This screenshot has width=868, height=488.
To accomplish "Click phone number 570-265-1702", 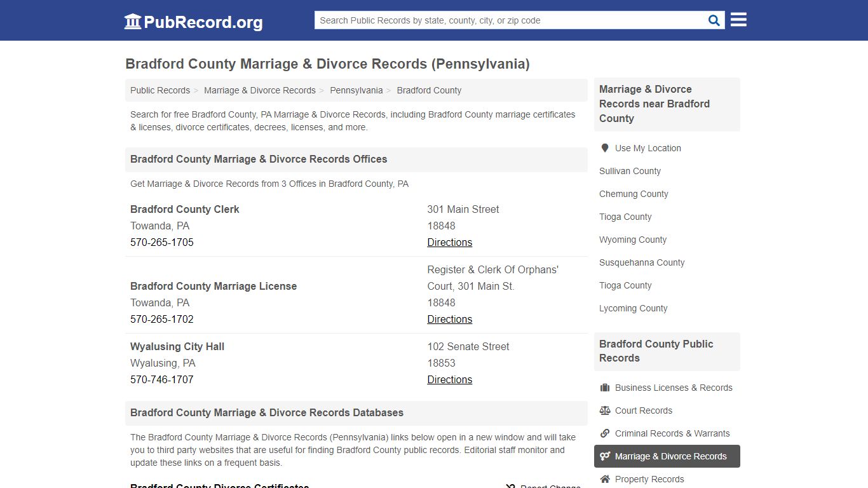I will point(162,319).
